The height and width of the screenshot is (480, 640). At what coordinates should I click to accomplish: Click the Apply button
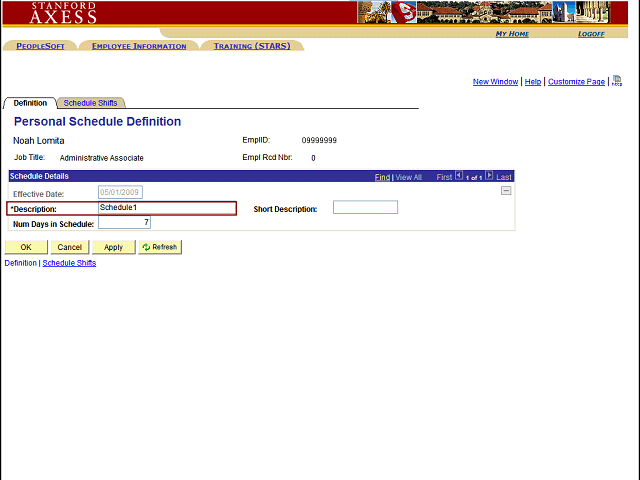point(113,247)
